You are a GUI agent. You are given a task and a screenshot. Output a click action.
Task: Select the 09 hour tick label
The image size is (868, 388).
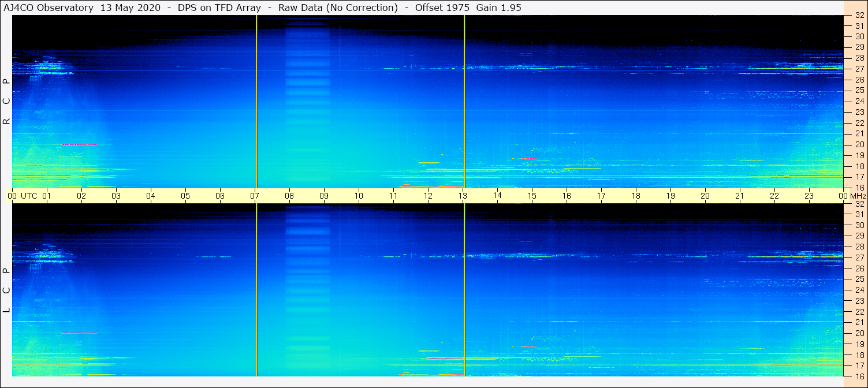tap(324, 196)
